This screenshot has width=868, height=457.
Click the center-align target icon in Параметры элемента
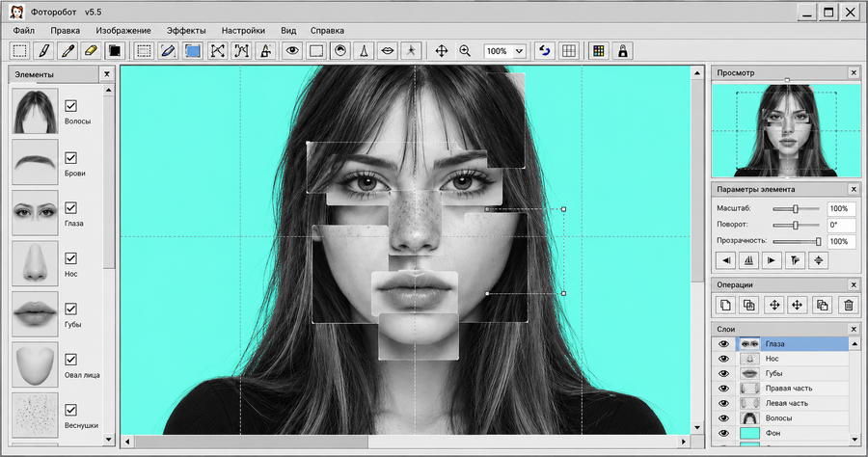click(x=818, y=260)
